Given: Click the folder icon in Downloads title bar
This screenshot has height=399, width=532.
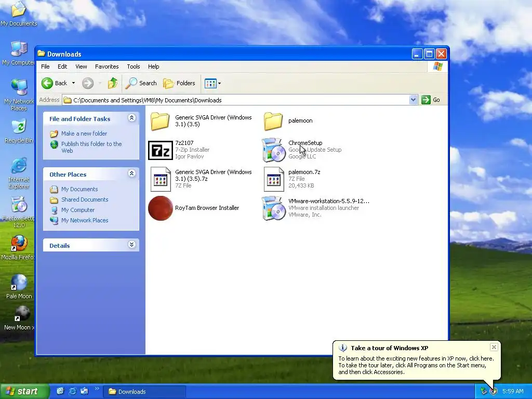Looking at the screenshot, I should [x=42, y=54].
